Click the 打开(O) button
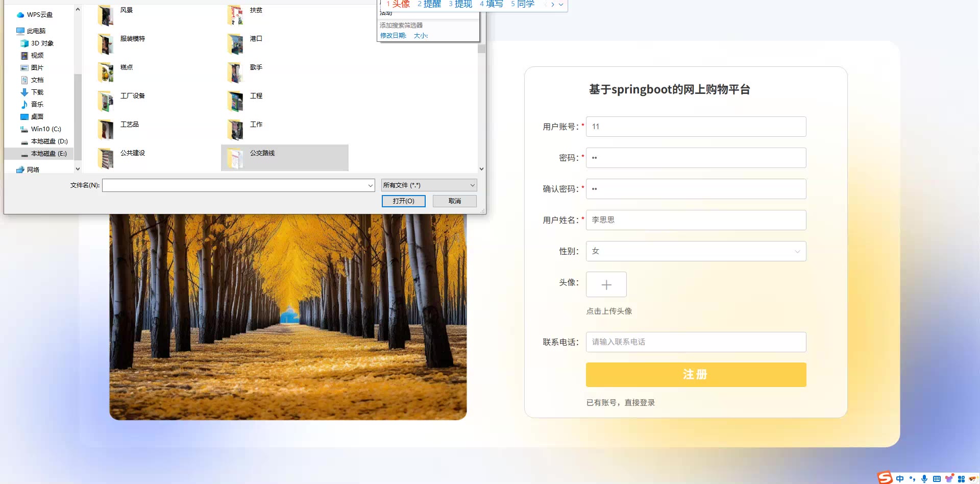The height and width of the screenshot is (484, 980). (x=404, y=201)
